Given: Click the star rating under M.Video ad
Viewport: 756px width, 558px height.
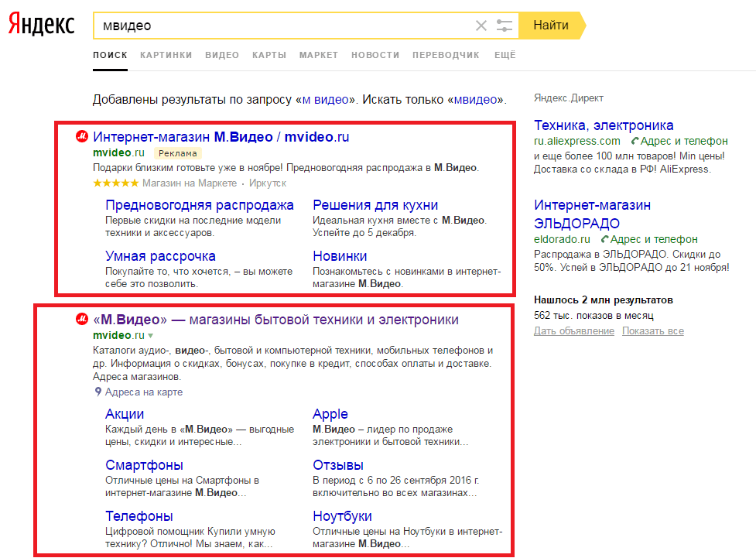Looking at the screenshot, I should coord(115,183).
